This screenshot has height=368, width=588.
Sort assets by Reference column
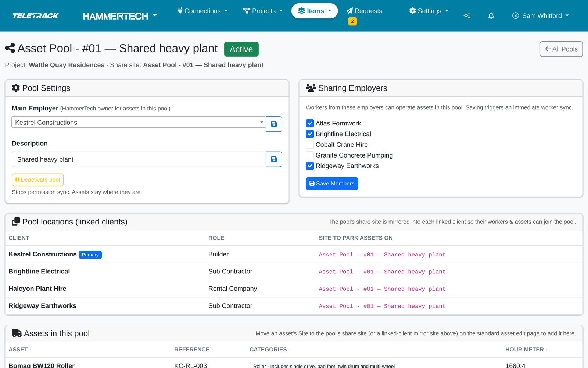pyautogui.click(x=194, y=350)
